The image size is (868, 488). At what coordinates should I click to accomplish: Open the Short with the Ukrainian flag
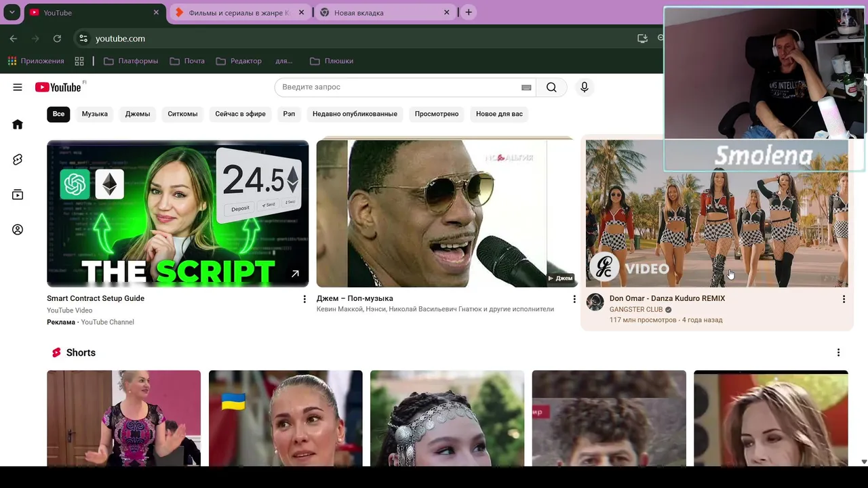click(285, 418)
